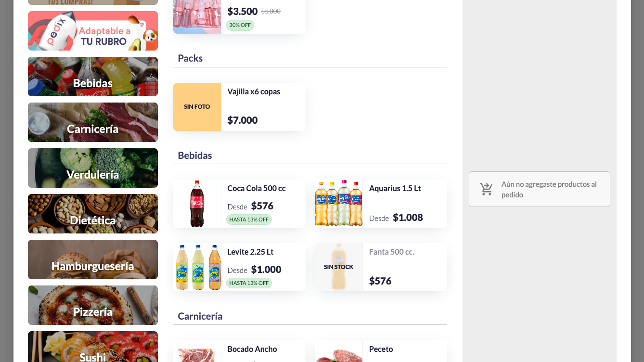Open the Sushi category banner
The image size is (644, 362).
(93, 348)
